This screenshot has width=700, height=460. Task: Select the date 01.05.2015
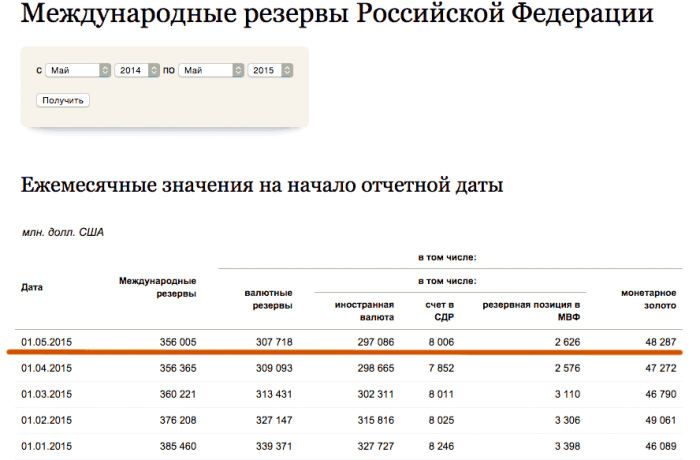[46, 342]
